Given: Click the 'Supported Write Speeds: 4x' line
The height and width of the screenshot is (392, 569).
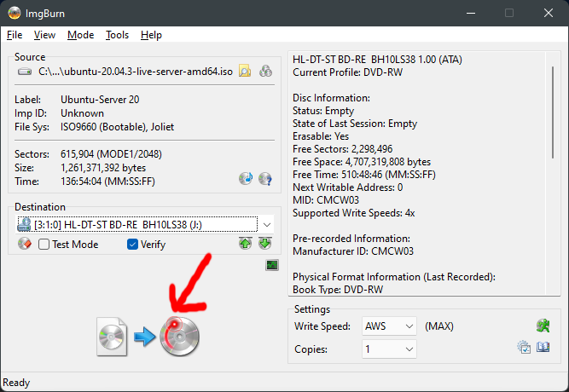Looking at the screenshot, I should (x=354, y=213).
